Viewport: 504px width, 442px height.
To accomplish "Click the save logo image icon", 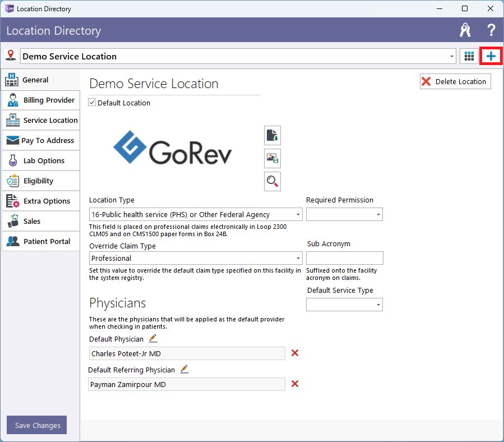I will (272, 158).
